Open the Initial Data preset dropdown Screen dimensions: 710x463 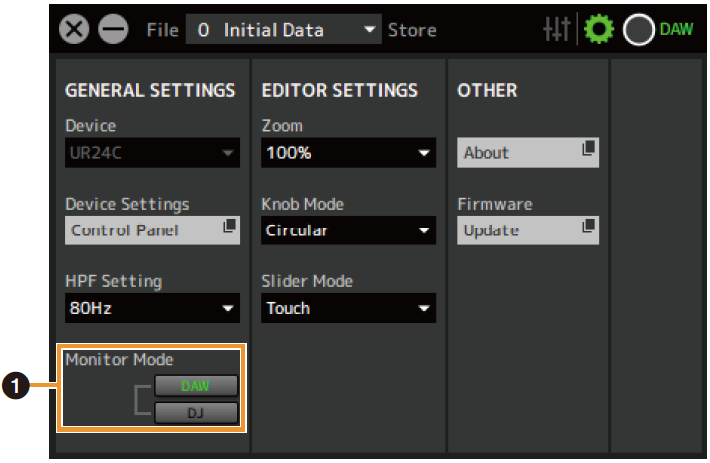(370, 30)
